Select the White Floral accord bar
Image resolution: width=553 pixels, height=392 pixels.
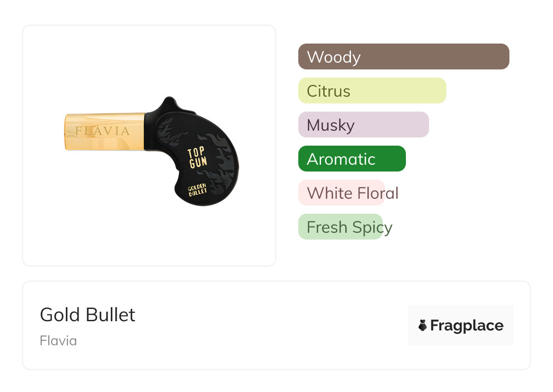tap(341, 193)
